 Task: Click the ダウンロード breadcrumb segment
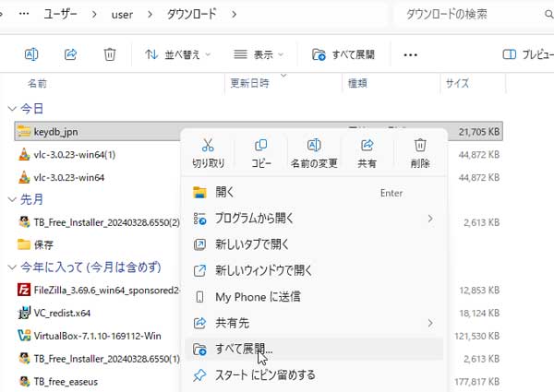(191, 14)
